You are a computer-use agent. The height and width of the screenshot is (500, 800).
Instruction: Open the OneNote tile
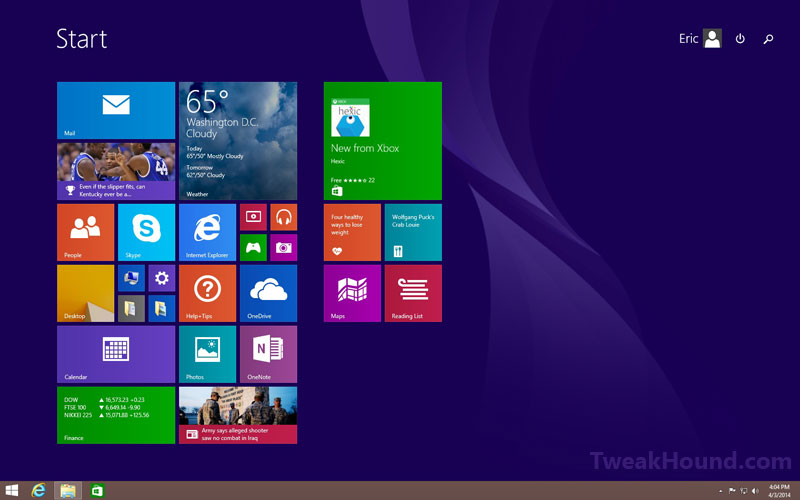coord(268,354)
